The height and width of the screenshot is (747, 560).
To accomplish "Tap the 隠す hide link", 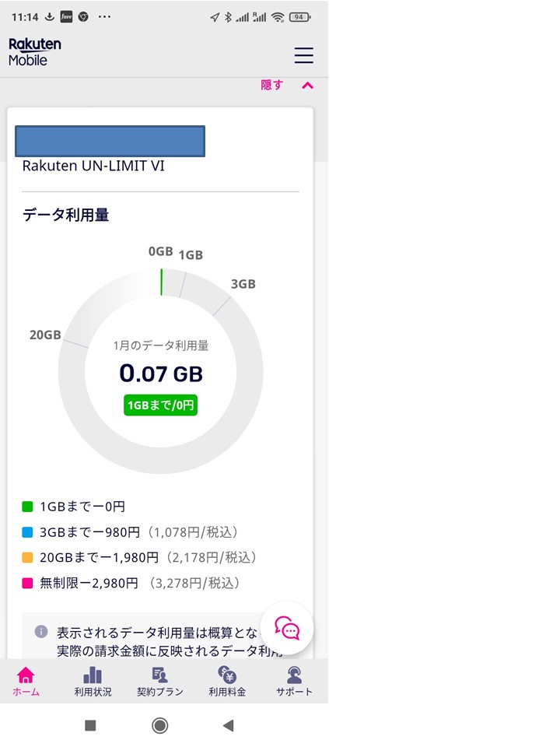I will (x=272, y=86).
